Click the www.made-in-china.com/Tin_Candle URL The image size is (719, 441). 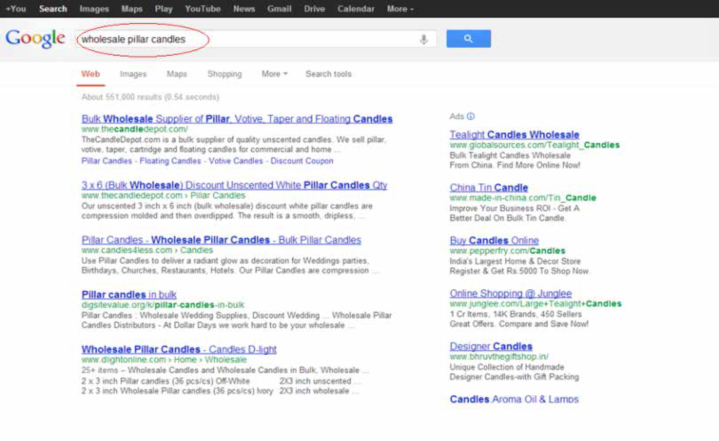pyautogui.click(x=523, y=198)
